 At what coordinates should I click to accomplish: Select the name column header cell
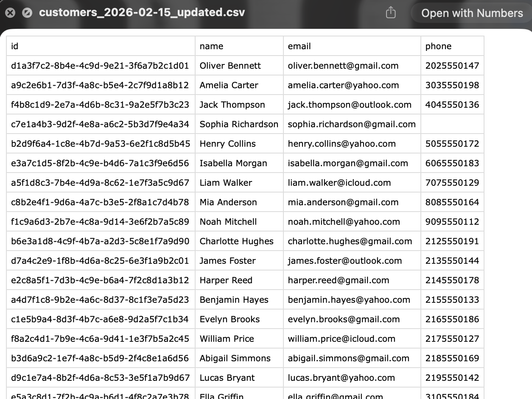tap(239, 46)
